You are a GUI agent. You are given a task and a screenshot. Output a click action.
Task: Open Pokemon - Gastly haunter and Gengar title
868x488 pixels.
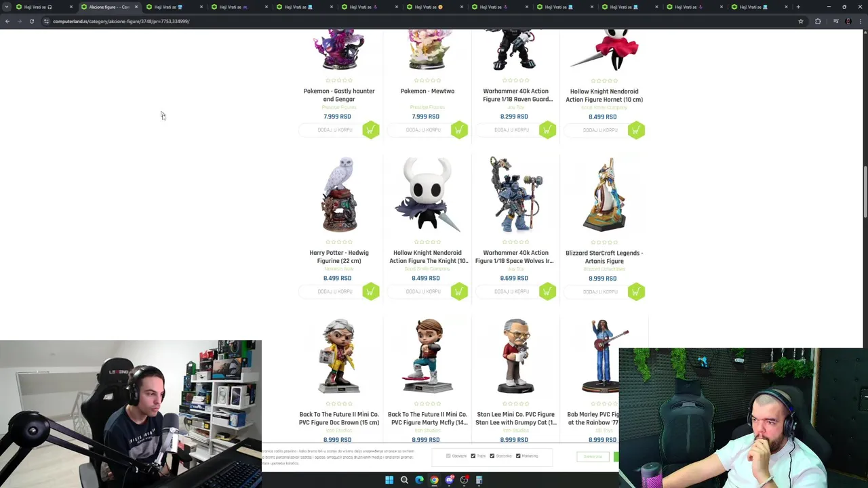click(x=339, y=95)
